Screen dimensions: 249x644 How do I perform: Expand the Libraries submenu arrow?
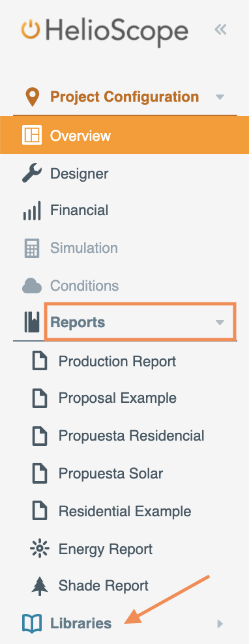[x=220, y=624]
